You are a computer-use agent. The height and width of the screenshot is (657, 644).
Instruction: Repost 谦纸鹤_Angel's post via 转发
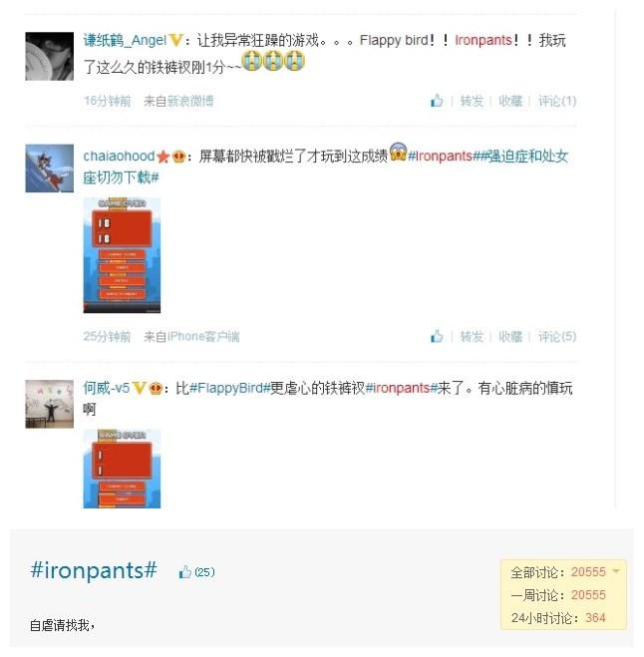tap(472, 101)
